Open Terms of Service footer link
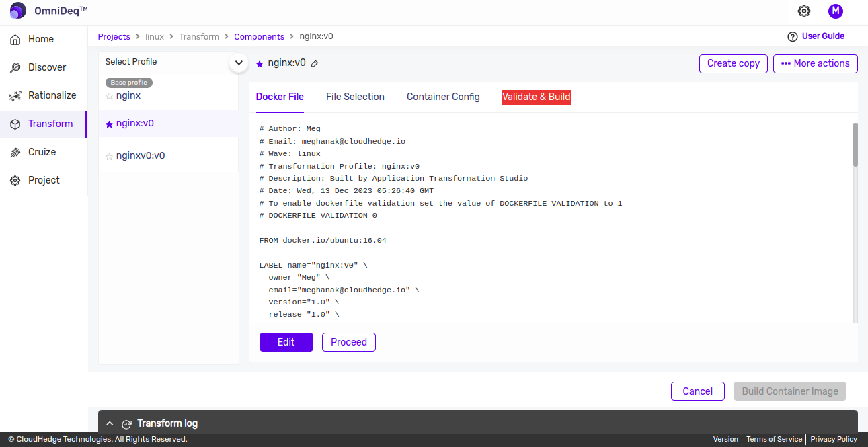This screenshot has height=447, width=868. 775,439
